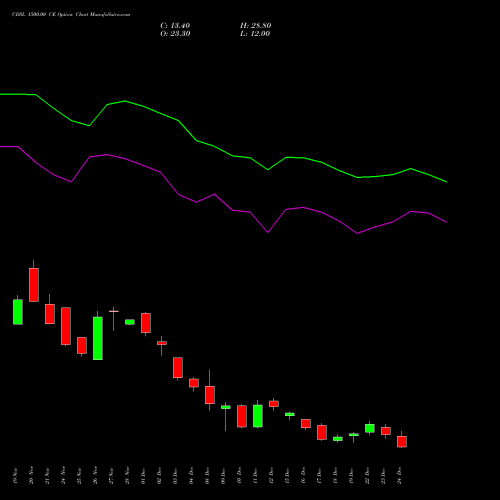Click the 19 Nov date axis label
This screenshot has width=500, height=500.
click(15, 476)
